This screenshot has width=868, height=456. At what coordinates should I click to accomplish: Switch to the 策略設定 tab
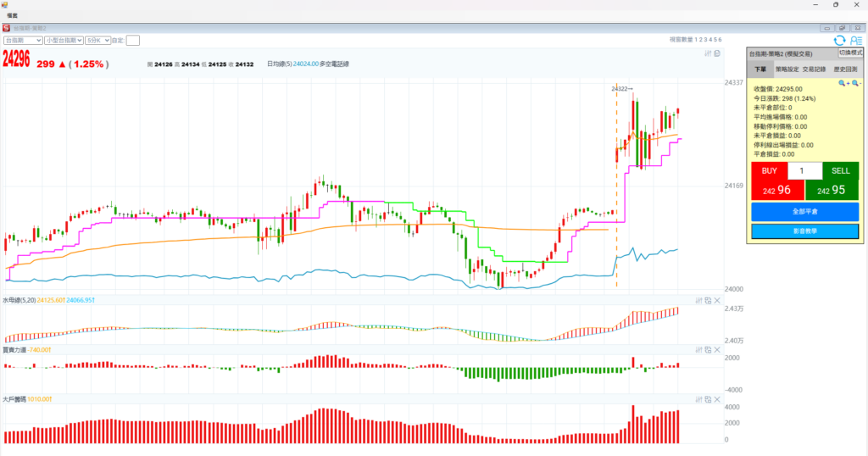click(x=787, y=70)
